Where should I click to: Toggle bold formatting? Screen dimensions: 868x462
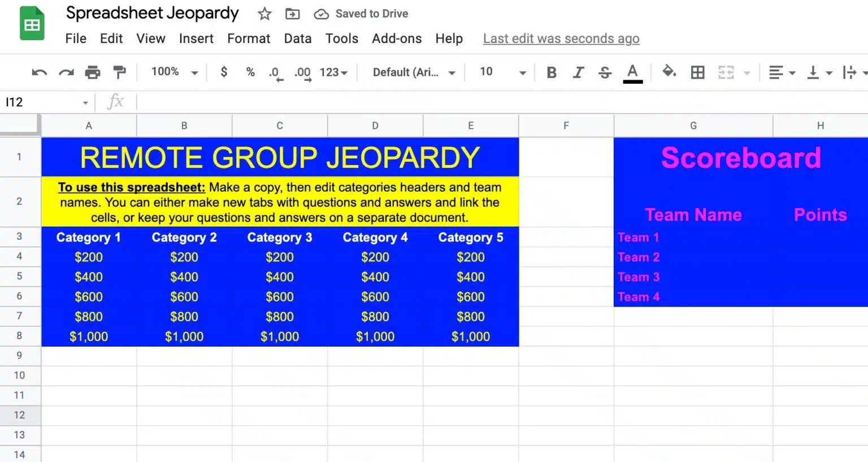coord(551,72)
